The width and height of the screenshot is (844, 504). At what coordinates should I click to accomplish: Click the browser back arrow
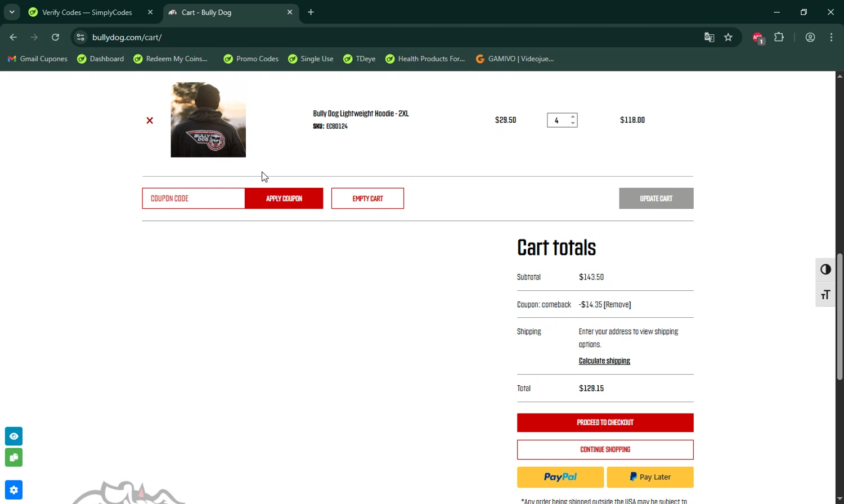pyautogui.click(x=14, y=37)
